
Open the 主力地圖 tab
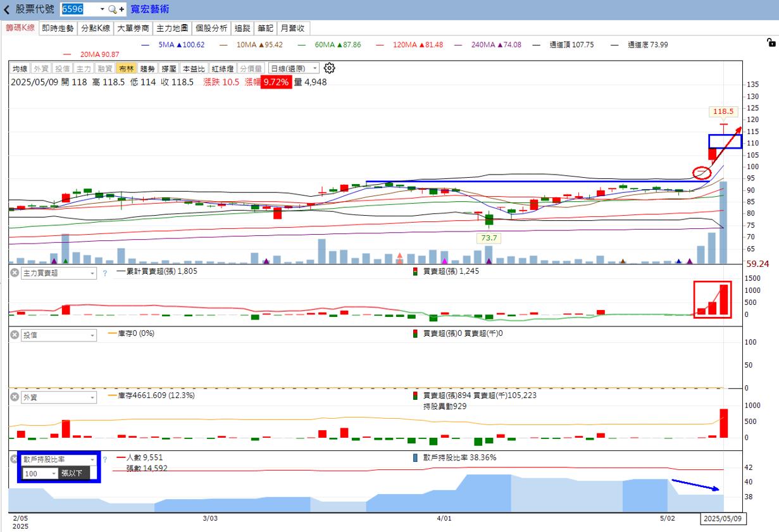click(x=173, y=28)
